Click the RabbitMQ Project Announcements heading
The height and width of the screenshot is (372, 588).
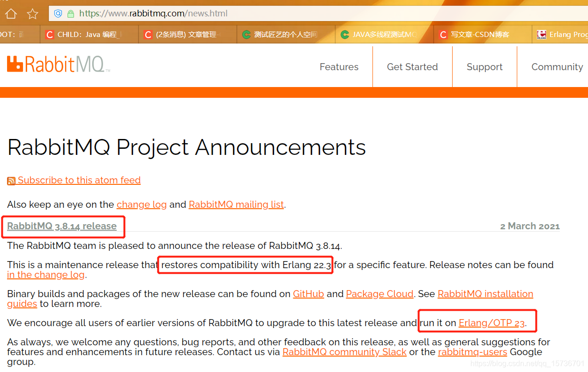tap(186, 147)
